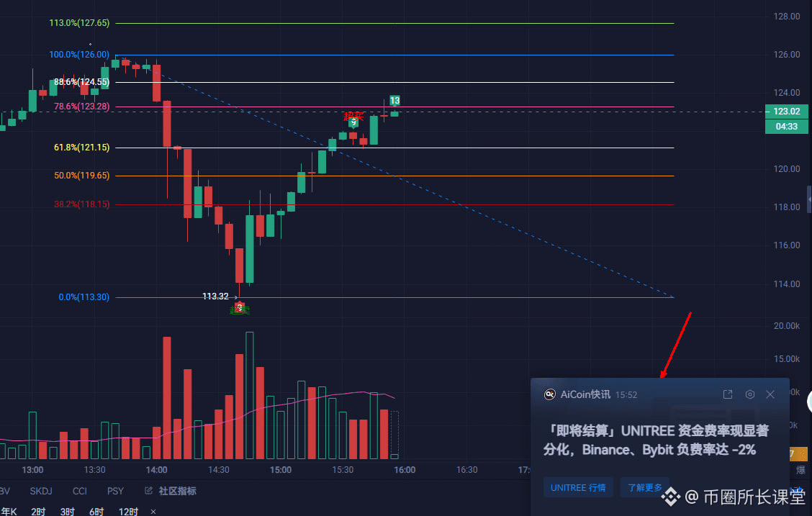Click the 13:30 time axis label
Image resolution: width=812 pixels, height=516 pixels.
click(x=94, y=470)
